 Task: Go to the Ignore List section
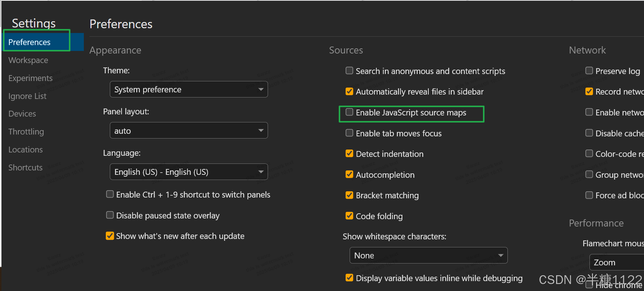27,96
